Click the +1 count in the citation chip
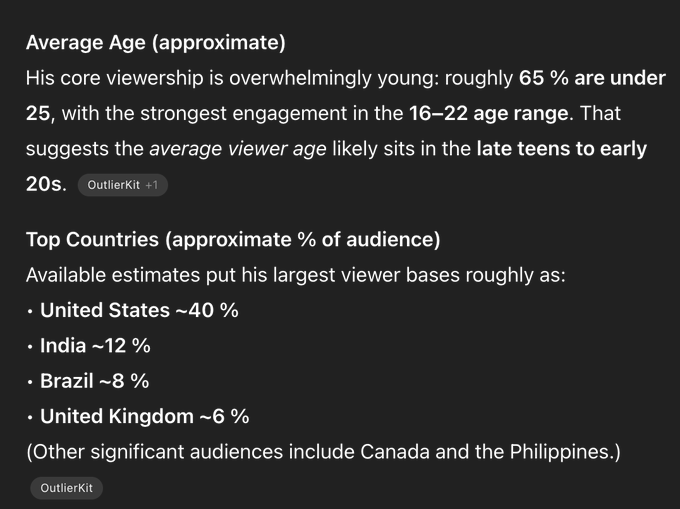This screenshot has width=680, height=509. tap(153, 185)
